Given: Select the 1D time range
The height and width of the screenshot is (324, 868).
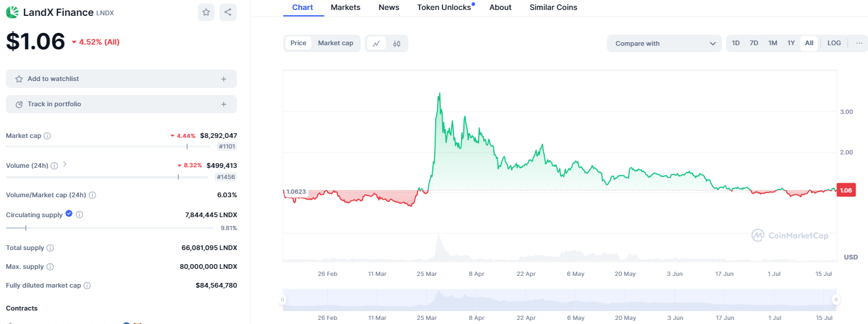Looking at the screenshot, I should [x=735, y=43].
